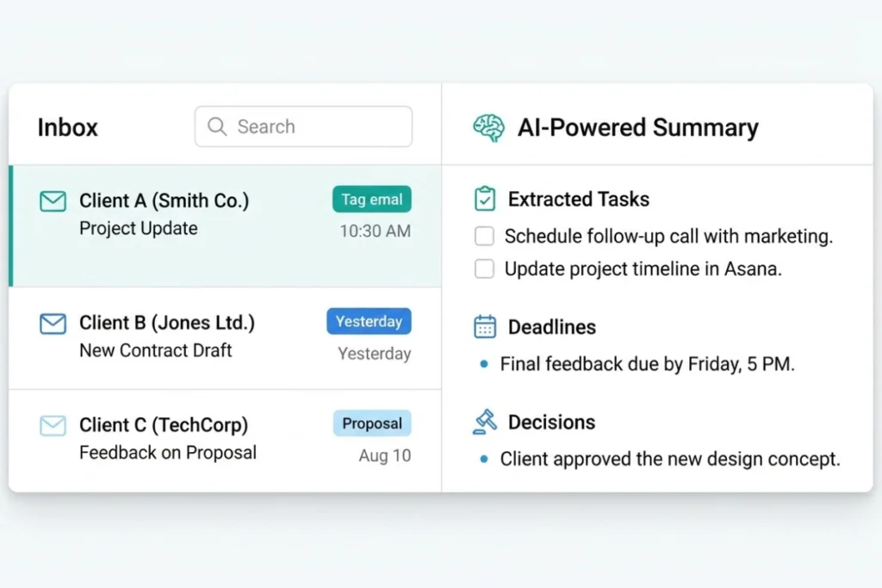Viewport: 882px width, 588px height.
Task: Click the Inbox heading
Action: (67, 127)
